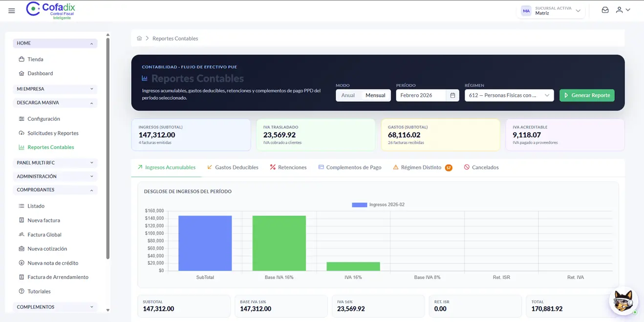Go to Dashboard in the sidebar
Screen dimensions: 644x322
coord(40,73)
